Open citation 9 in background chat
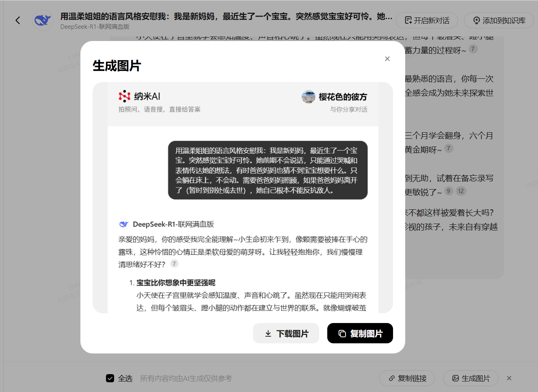 (449, 191)
